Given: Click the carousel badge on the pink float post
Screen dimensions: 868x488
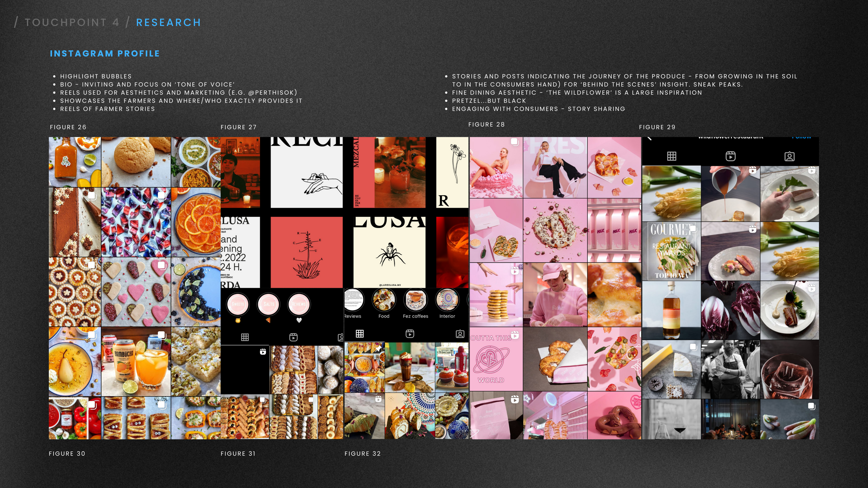Looking at the screenshot, I should tap(514, 142).
